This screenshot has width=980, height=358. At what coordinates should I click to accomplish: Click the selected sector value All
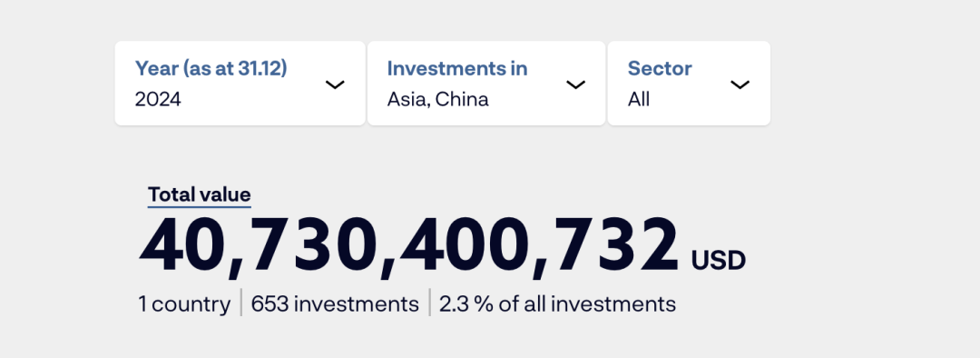pos(639,100)
